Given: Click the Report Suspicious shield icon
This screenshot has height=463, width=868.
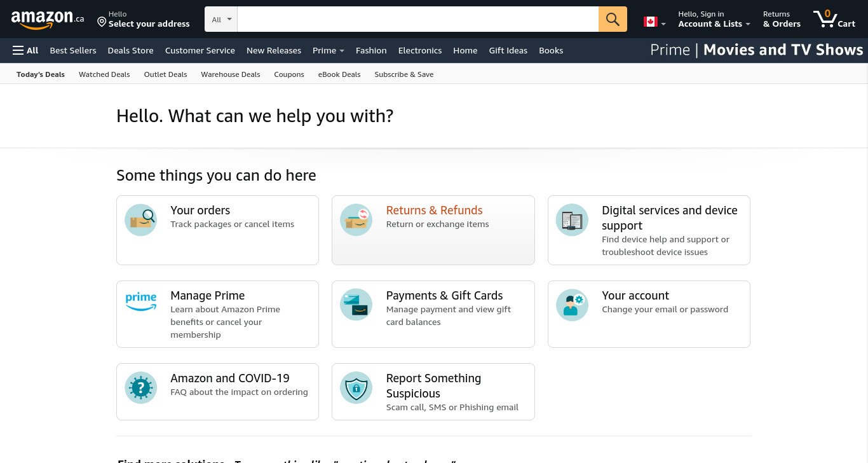Looking at the screenshot, I should point(356,388).
